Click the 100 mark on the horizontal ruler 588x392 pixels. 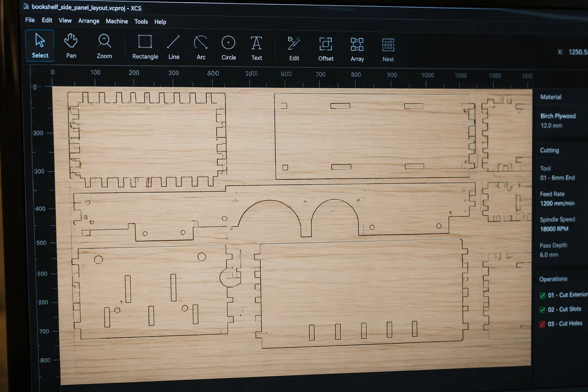[x=95, y=72]
